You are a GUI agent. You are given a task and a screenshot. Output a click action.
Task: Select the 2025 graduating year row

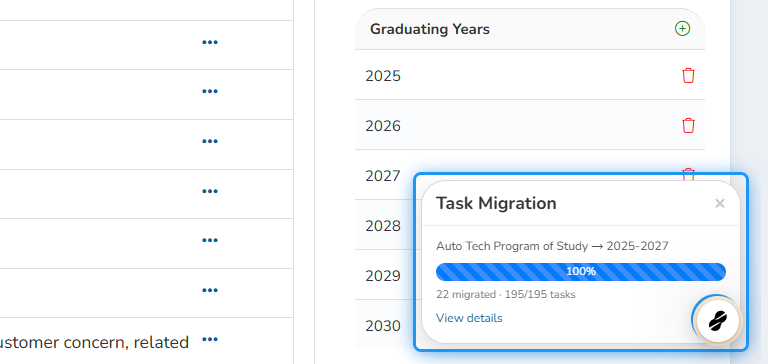click(x=530, y=75)
